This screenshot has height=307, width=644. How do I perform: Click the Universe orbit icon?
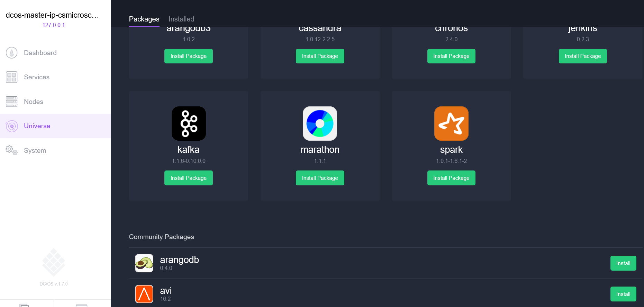pyautogui.click(x=12, y=126)
